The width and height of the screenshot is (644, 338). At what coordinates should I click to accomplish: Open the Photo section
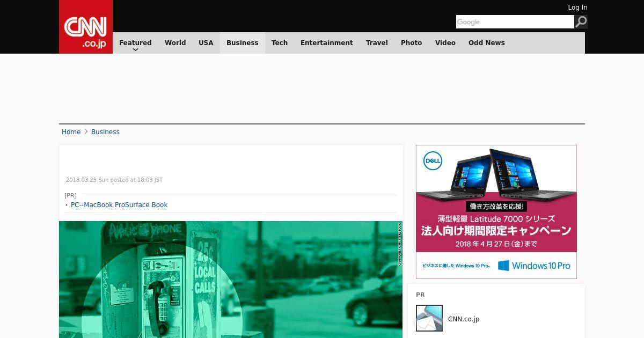point(412,43)
